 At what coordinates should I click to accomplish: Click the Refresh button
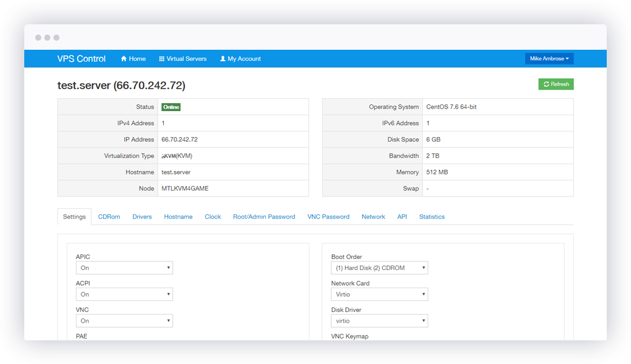tap(556, 84)
